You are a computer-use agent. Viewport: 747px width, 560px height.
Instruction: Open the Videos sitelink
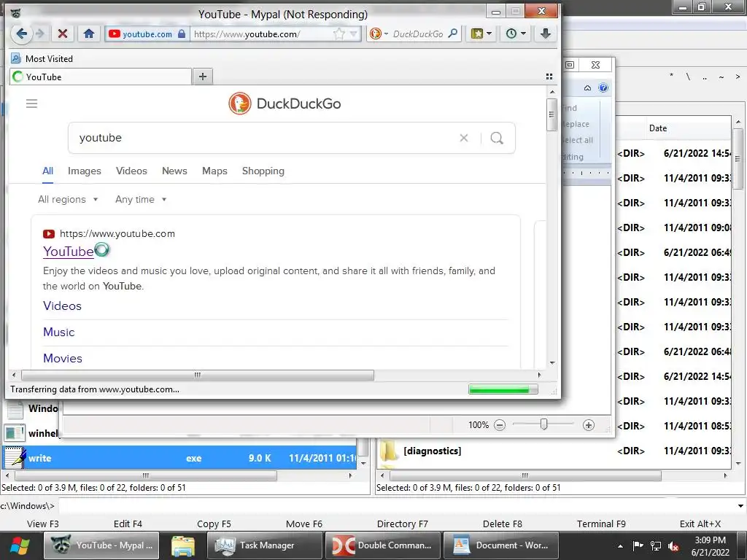63,306
